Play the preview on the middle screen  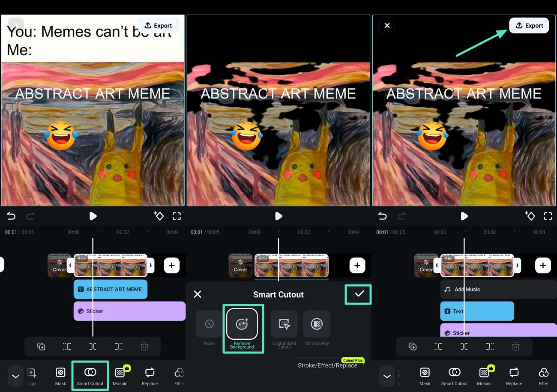pyautogui.click(x=278, y=216)
